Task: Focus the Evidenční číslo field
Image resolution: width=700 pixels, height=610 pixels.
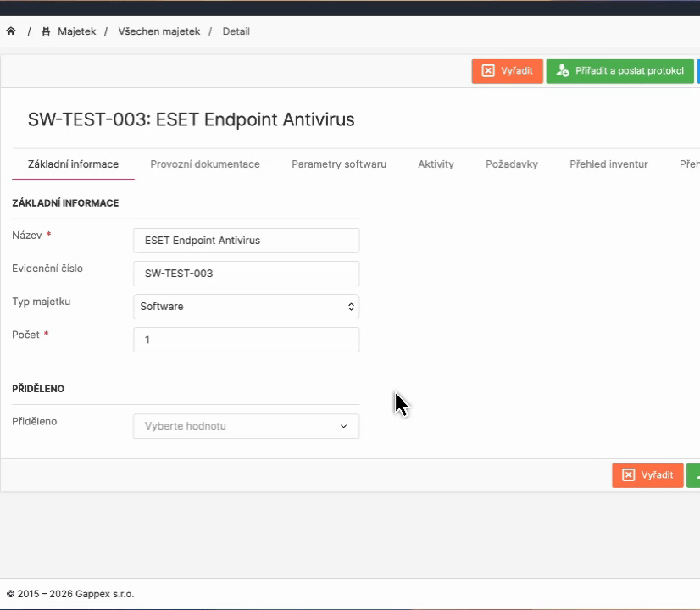Action: tap(246, 274)
